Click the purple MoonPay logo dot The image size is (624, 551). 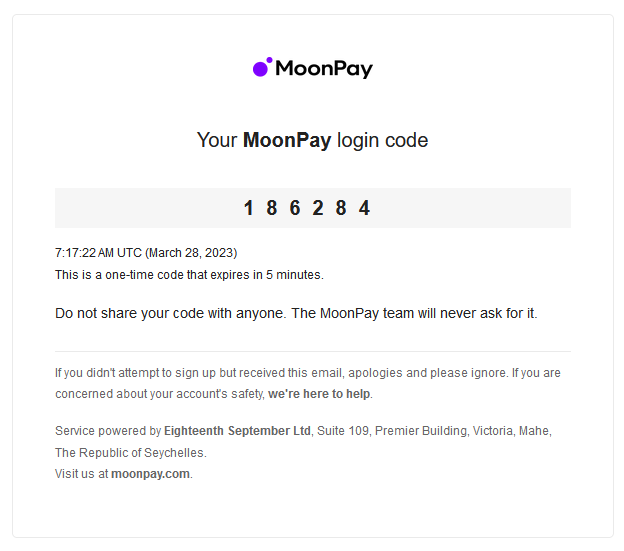coord(262,68)
